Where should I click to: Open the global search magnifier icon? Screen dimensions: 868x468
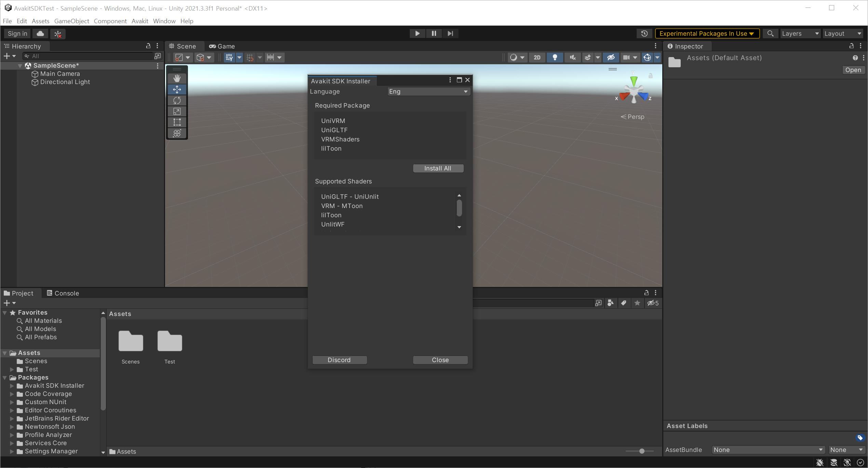click(x=770, y=33)
